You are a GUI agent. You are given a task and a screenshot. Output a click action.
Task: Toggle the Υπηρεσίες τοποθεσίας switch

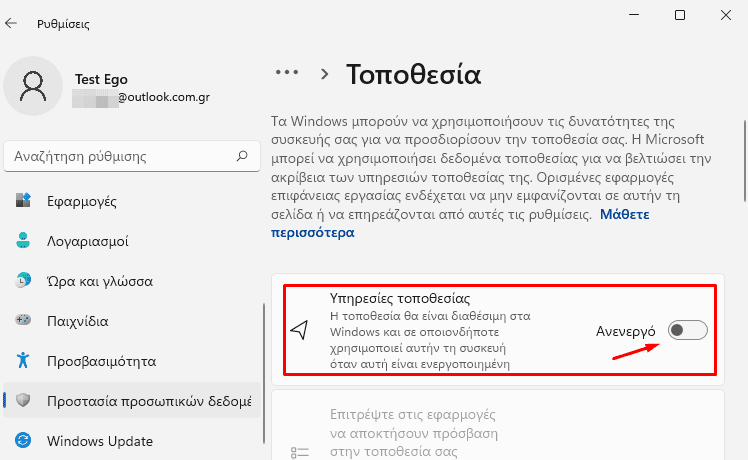click(687, 330)
